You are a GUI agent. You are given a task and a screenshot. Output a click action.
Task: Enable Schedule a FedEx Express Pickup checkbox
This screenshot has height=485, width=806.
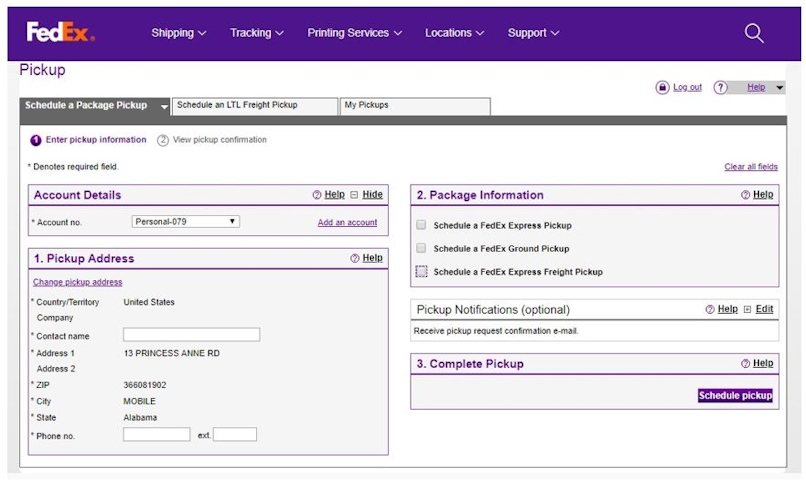(421, 225)
